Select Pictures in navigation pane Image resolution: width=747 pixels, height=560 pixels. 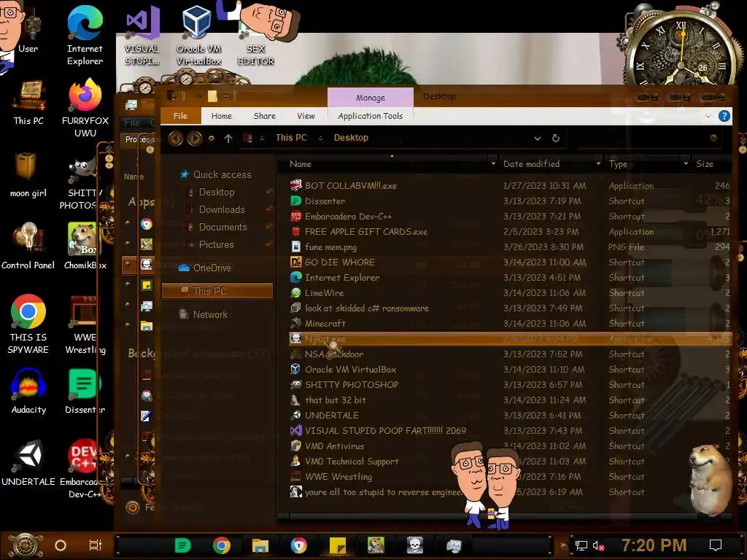pyautogui.click(x=216, y=245)
